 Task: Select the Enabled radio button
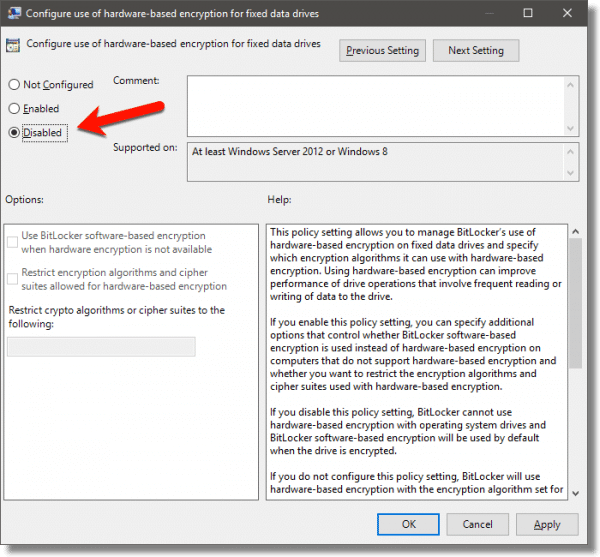[x=14, y=109]
